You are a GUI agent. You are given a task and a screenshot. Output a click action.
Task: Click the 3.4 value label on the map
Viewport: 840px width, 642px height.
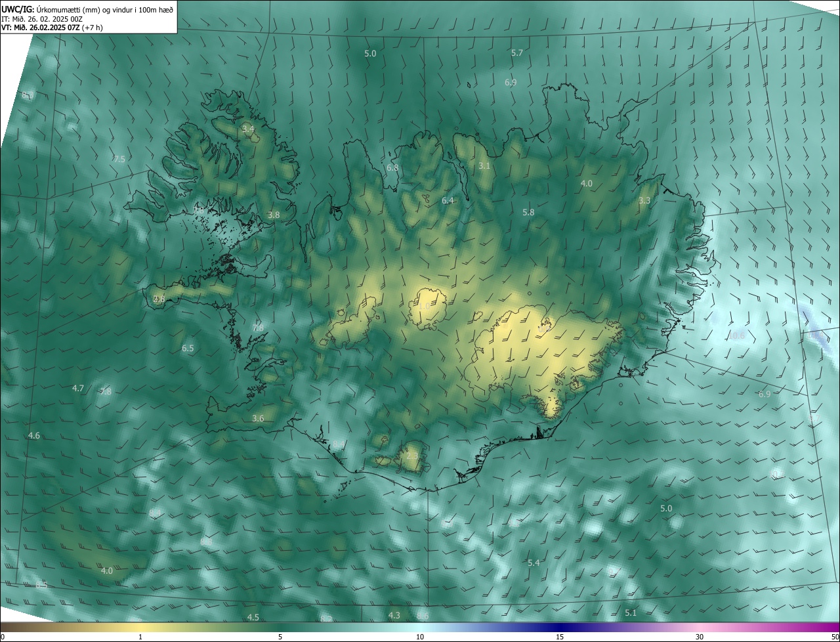(x=247, y=129)
